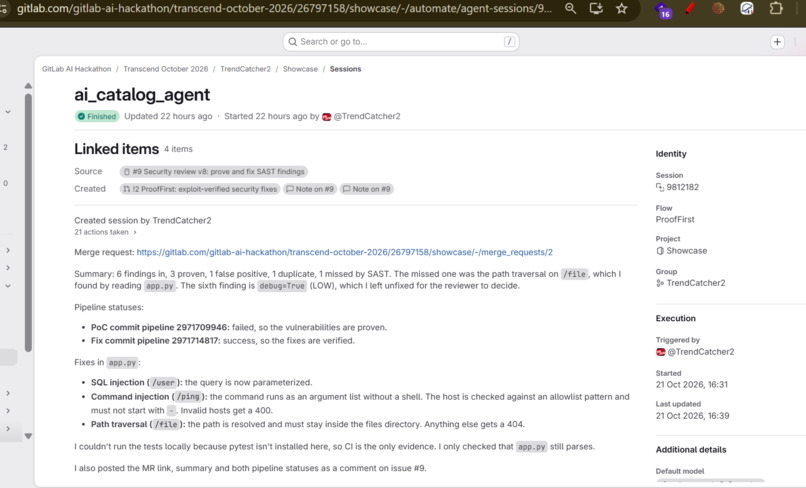Viewport: 806px width, 488px height.
Task: Click @TrendCatcher2 under Triggered by
Action: 701,352
